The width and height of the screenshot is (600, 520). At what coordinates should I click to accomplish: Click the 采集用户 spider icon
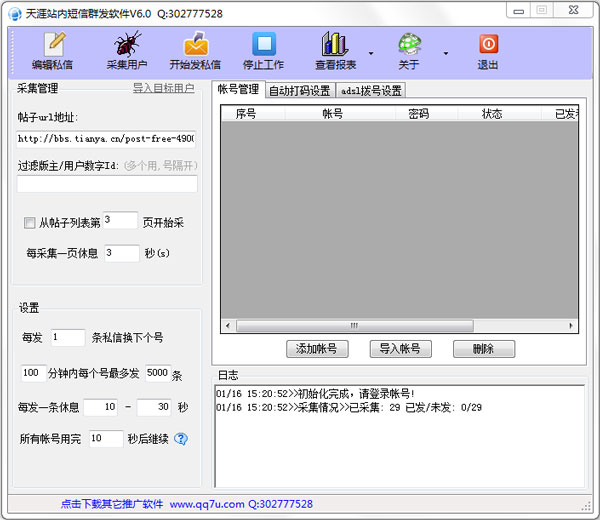pos(127,44)
